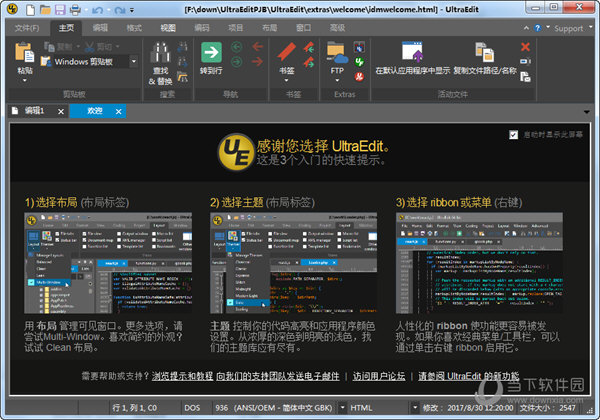The image size is (600, 420).
Task: Click the find-in-files folder icon in 搜索 group
Action: [183, 77]
